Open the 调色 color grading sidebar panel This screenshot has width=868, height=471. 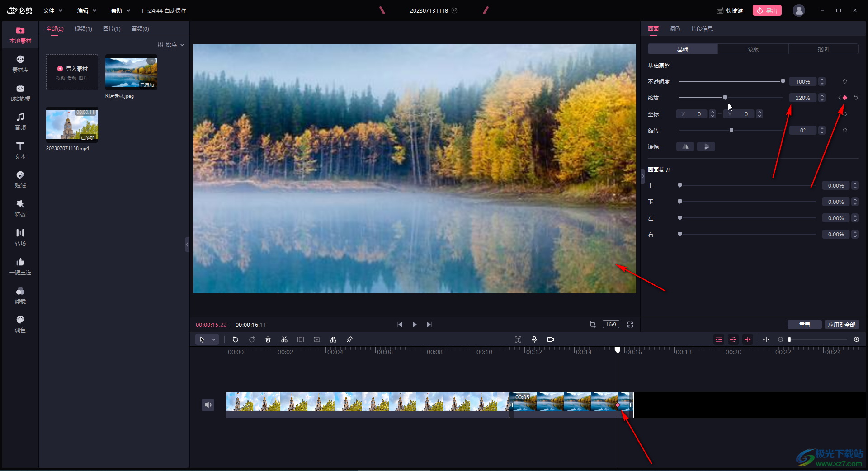click(20, 324)
